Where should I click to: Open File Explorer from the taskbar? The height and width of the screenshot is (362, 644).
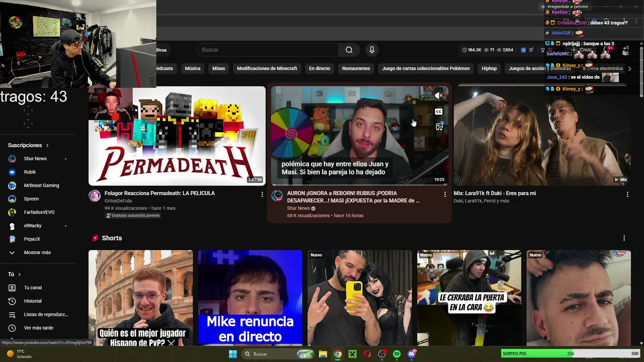tap(323, 354)
